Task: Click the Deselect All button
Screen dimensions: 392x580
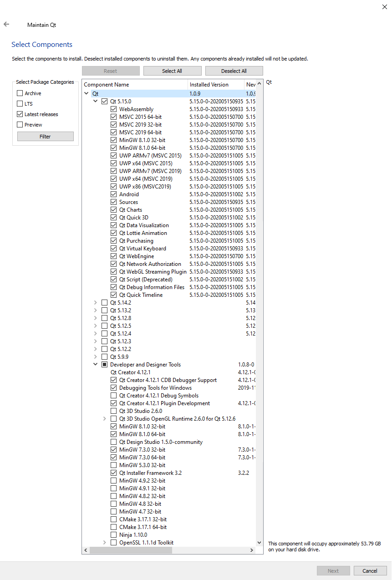Action: point(234,71)
